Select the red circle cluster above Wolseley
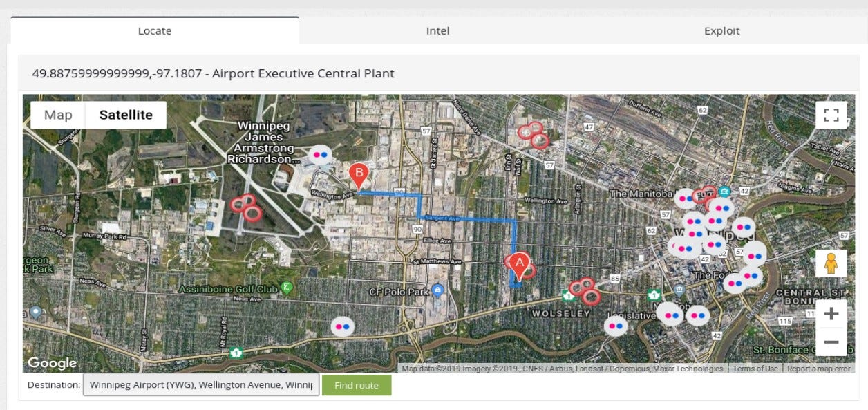The width and height of the screenshot is (868, 410). point(585,290)
